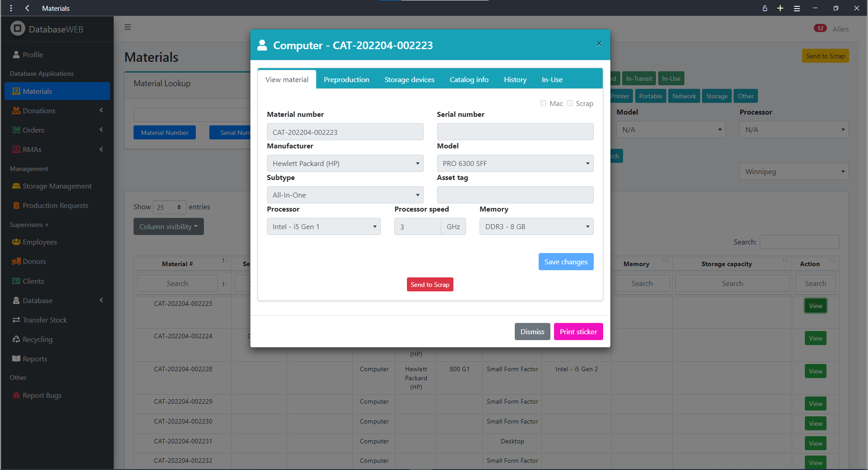The width and height of the screenshot is (868, 470).
Task: Open the Model N/A filter dropdown
Action: click(671, 129)
